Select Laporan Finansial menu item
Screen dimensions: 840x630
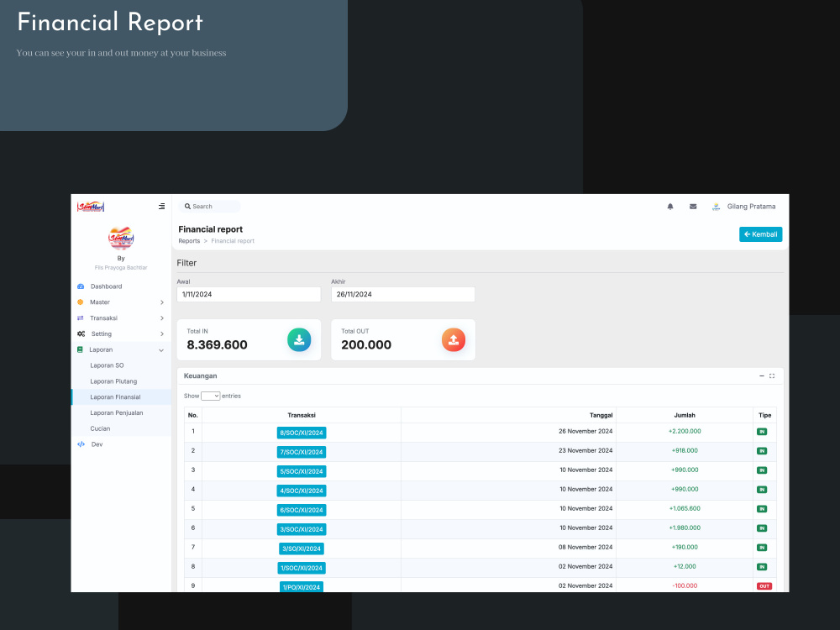[121, 397]
